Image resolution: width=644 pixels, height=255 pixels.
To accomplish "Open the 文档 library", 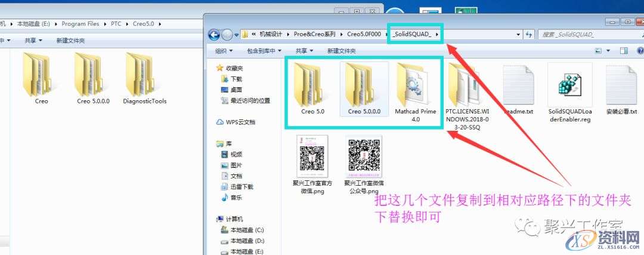I will pyautogui.click(x=232, y=176).
